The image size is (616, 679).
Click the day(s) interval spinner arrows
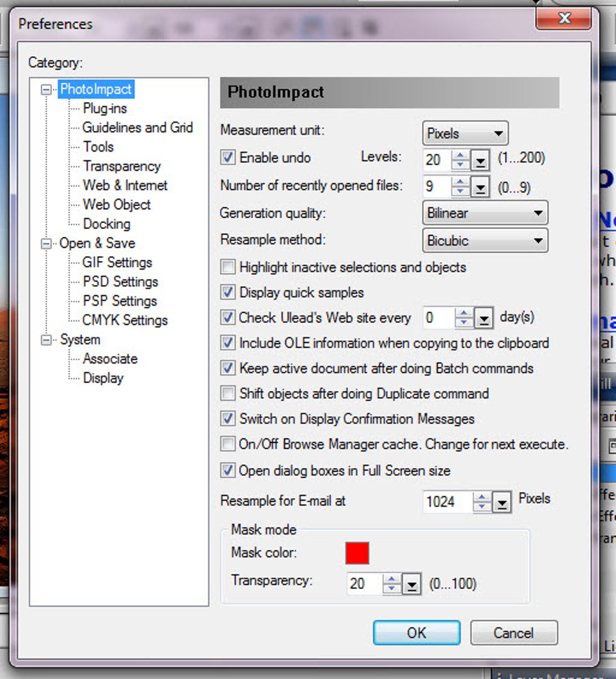pyautogui.click(x=464, y=318)
